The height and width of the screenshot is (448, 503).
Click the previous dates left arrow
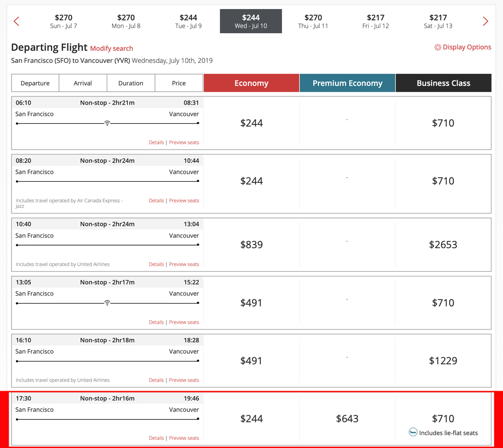pos(16,21)
